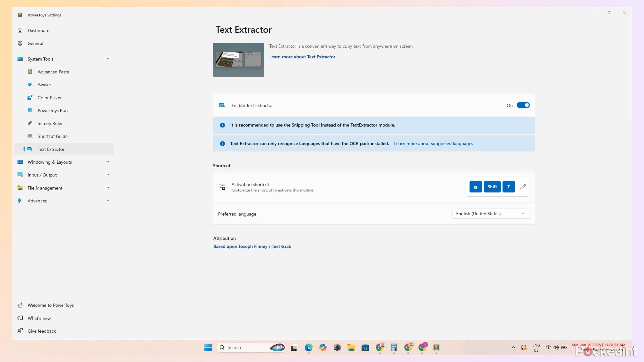Viewport: 644px width, 362px height.
Task: Open the Windows Start menu
Action: click(x=208, y=348)
